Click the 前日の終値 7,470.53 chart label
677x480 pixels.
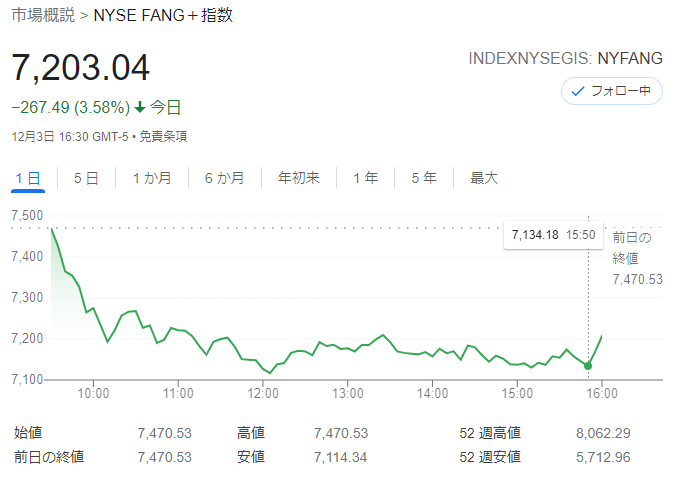coord(637,258)
